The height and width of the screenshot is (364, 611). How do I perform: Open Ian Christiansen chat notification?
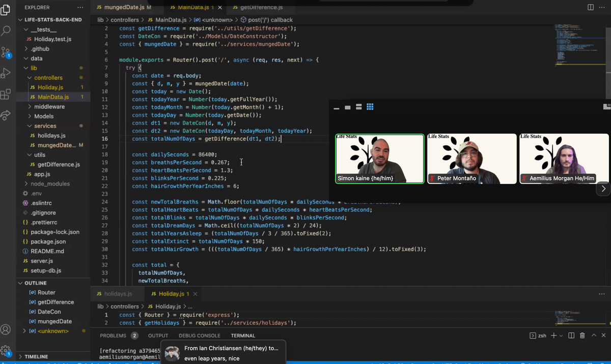pyautogui.click(x=225, y=353)
